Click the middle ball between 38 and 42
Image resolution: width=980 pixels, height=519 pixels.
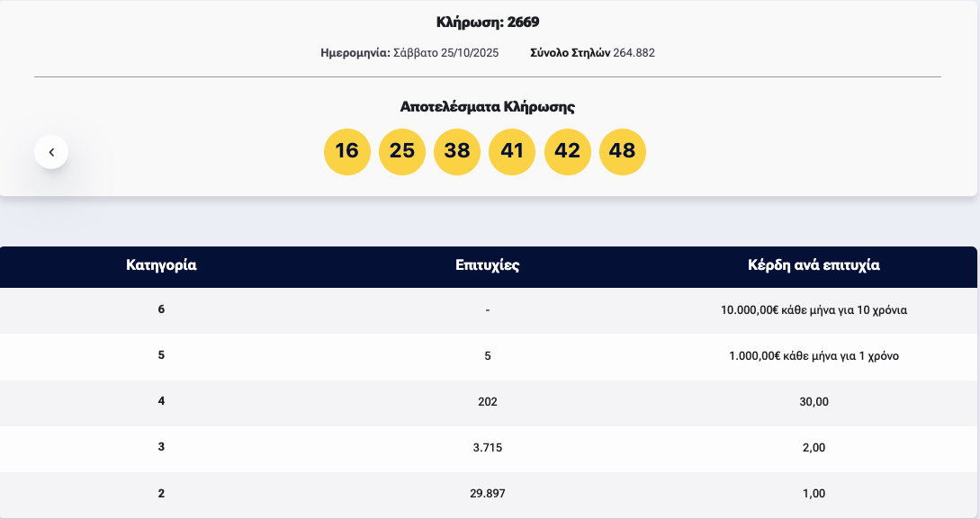pyautogui.click(x=512, y=151)
